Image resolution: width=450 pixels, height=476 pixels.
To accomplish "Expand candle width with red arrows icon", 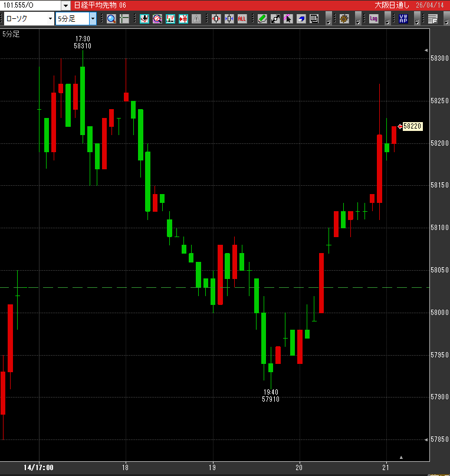I will coord(216,19).
